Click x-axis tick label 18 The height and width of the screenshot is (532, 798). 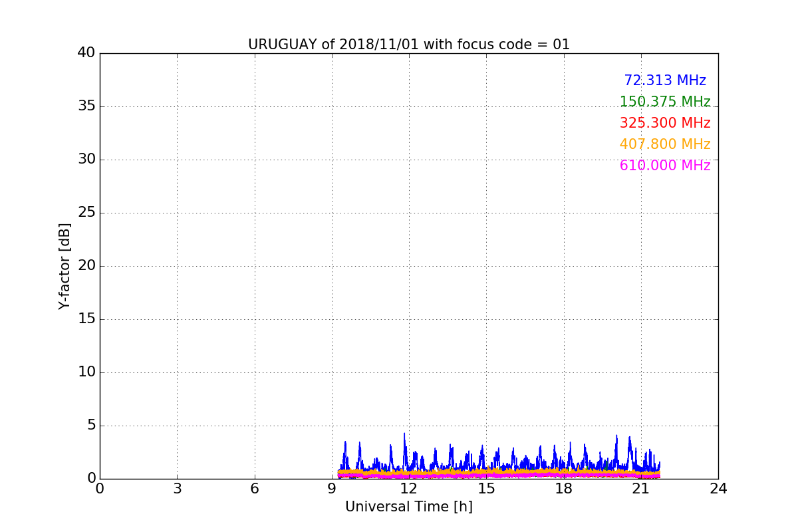click(564, 489)
